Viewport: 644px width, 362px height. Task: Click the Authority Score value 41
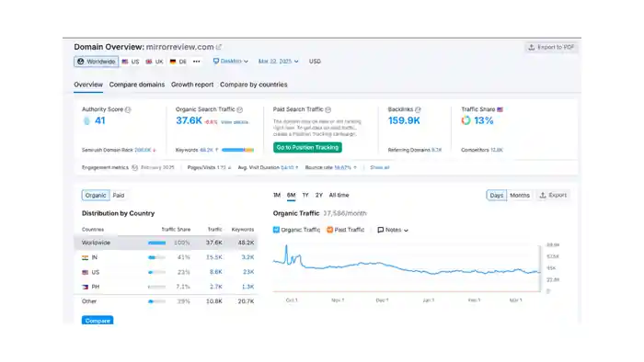coord(99,120)
